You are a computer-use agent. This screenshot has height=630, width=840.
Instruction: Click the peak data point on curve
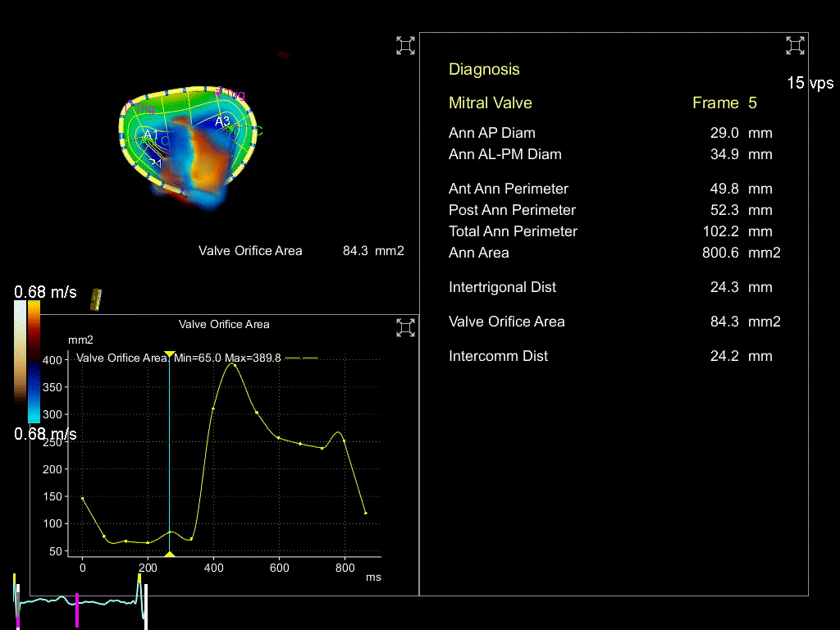(x=235, y=364)
